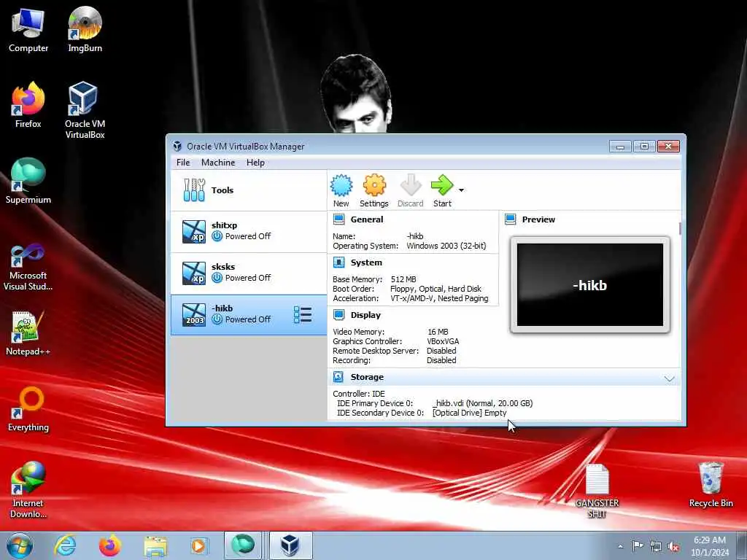Click the VBoxVGA graphics controller value
The width and height of the screenshot is (747, 560).
(443, 341)
